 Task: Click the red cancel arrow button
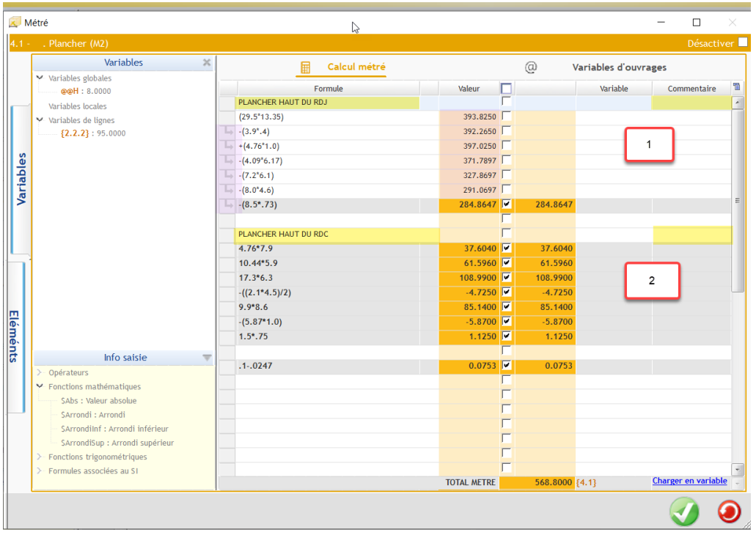tap(728, 512)
